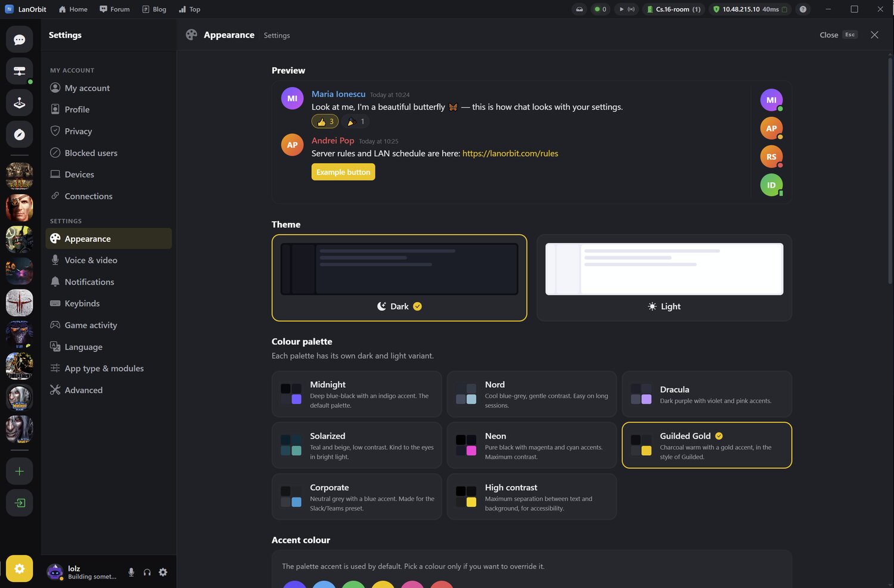The width and height of the screenshot is (894, 588).
Task: Click the play broadcast icon in title bar
Action: pyautogui.click(x=626, y=9)
